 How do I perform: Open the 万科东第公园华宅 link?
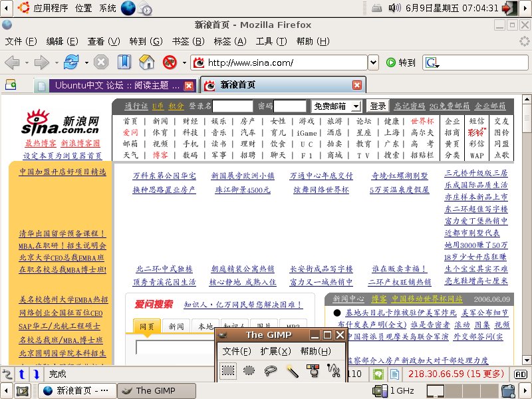pyautogui.click(x=164, y=176)
